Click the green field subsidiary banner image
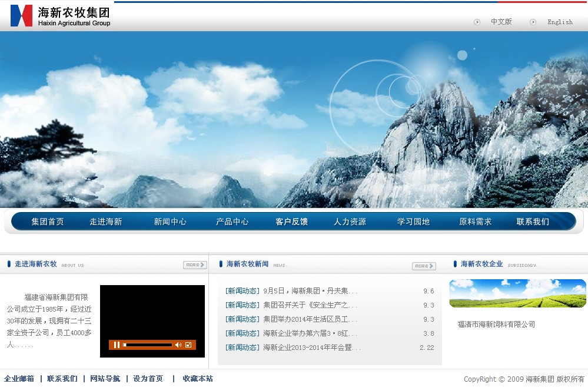The width and height of the screenshot is (588, 387). click(x=517, y=293)
